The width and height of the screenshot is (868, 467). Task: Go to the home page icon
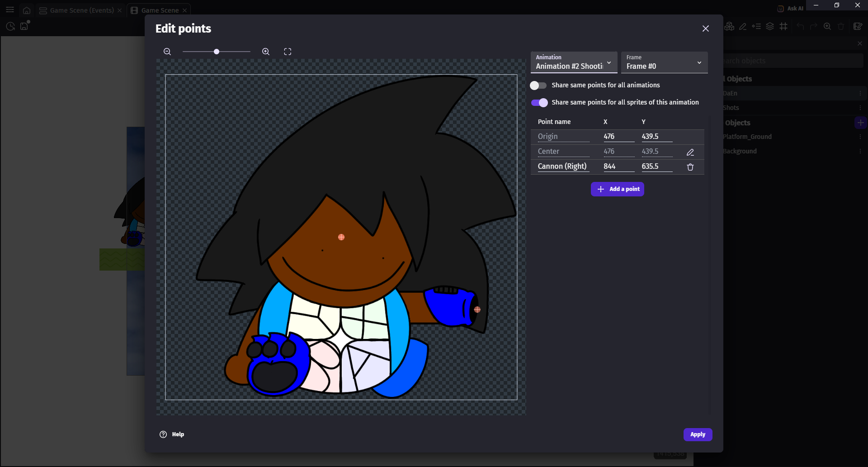point(27,10)
